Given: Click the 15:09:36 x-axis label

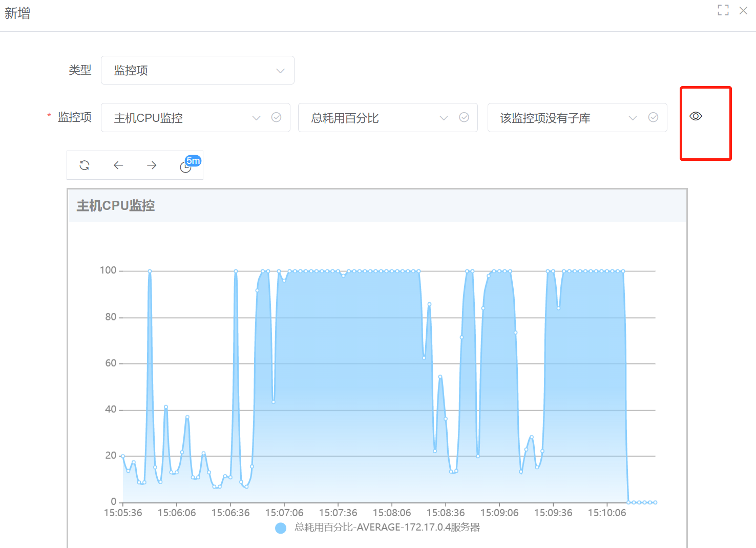Looking at the screenshot, I should click(x=553, y=513).
